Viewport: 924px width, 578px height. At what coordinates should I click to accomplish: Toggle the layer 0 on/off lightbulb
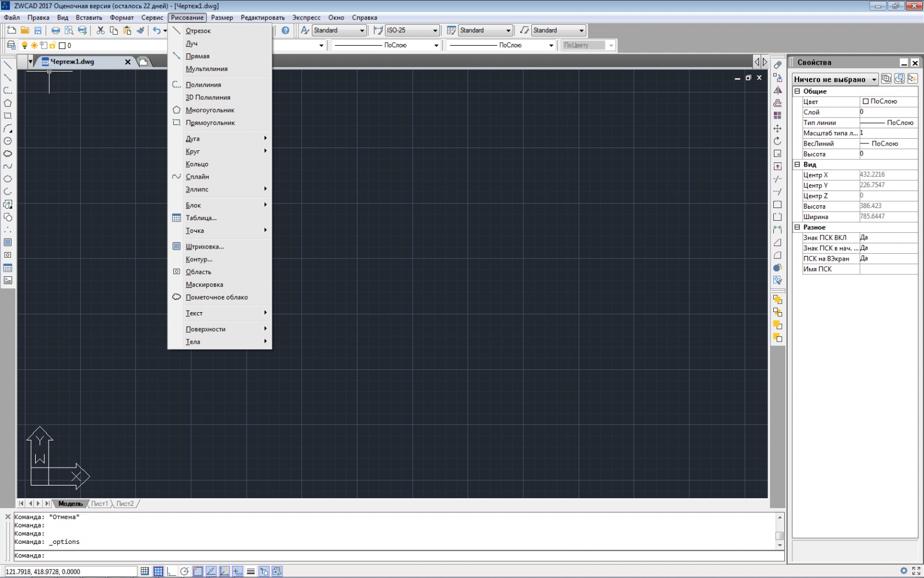tap(25, 45)
